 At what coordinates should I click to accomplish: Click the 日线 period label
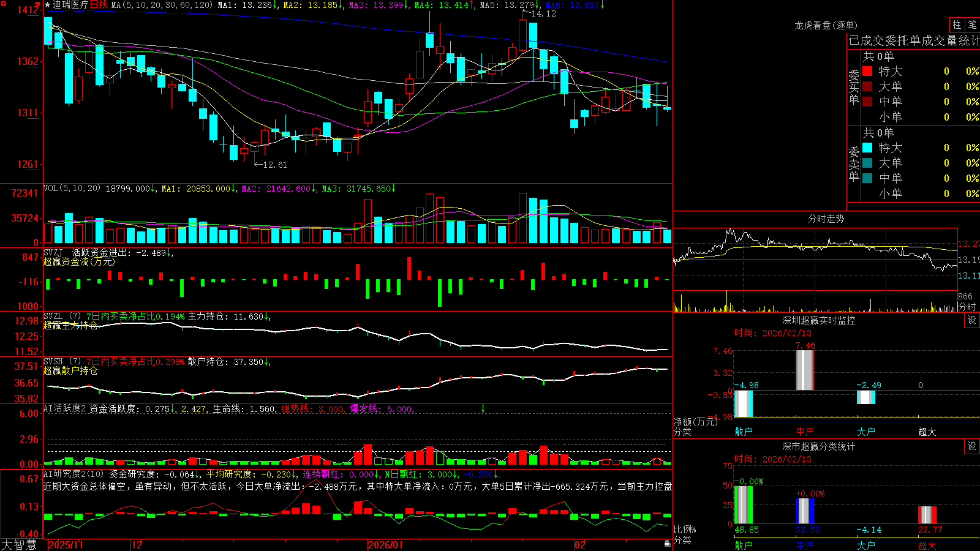point(99,5)
